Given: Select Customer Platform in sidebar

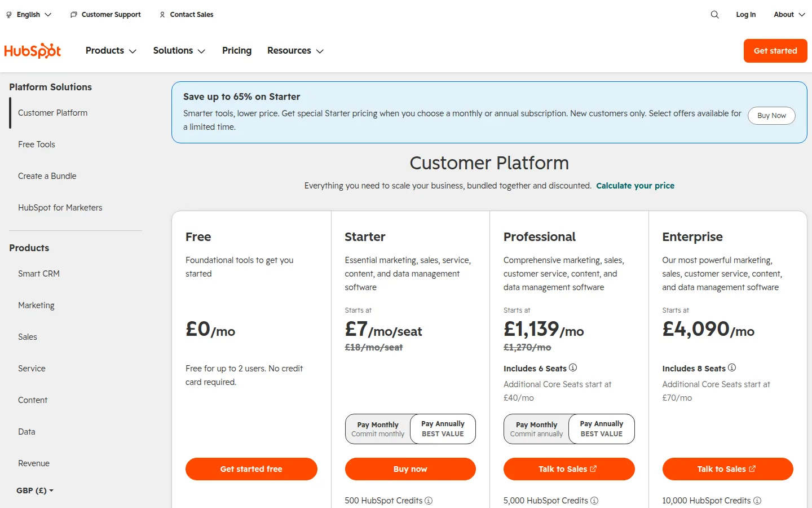Looking at the screenshot, I should pyautogui.click(x=53, y=113).
